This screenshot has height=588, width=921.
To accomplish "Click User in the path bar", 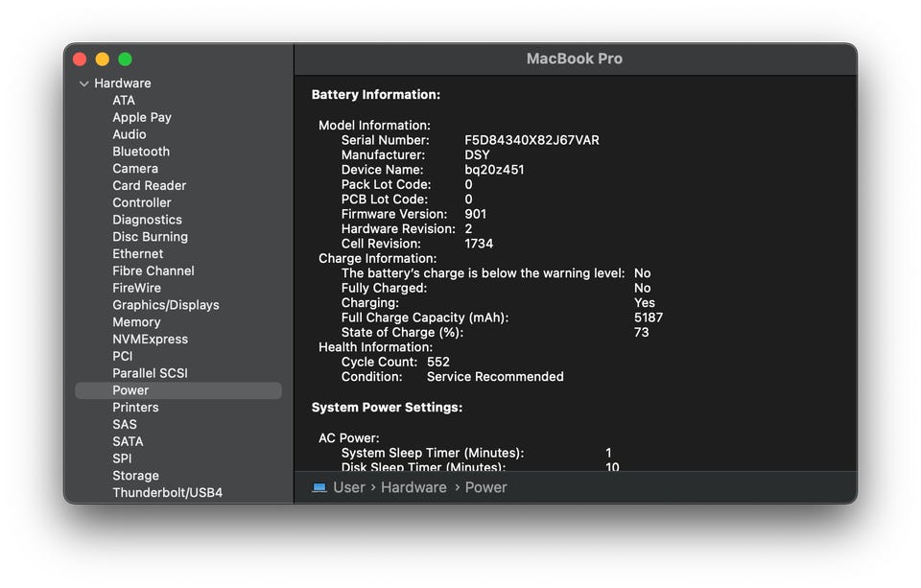I will [349, 487].
